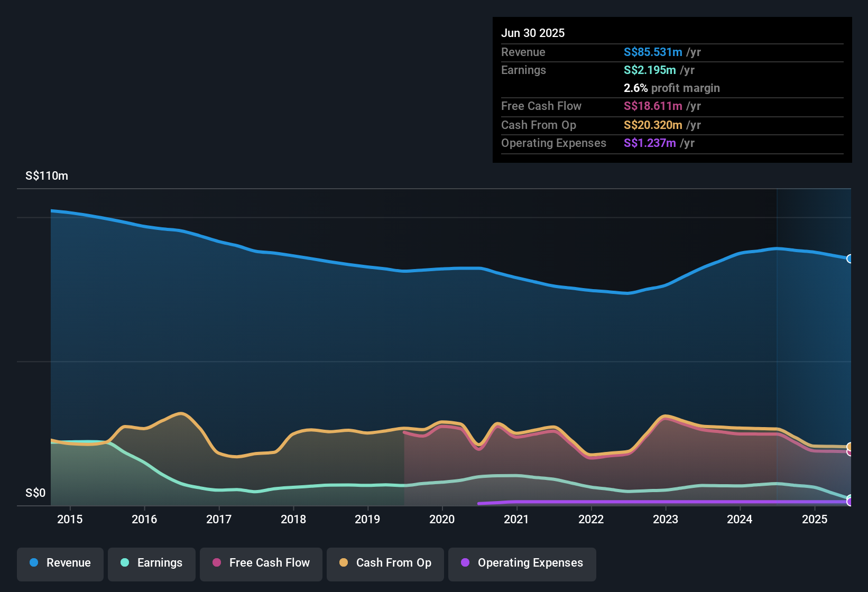Toggle the Operating Expenses legend button
This screenshot has width=868, height=592.
(522, 563)
